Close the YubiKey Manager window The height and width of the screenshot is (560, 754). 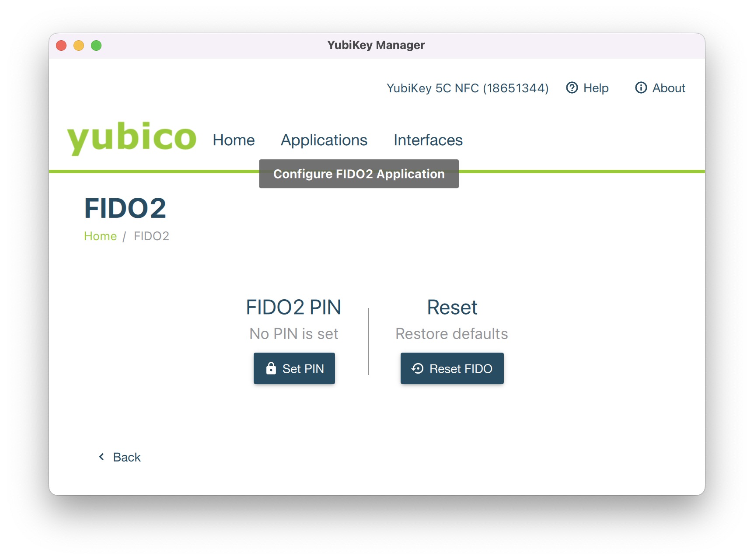61,45
